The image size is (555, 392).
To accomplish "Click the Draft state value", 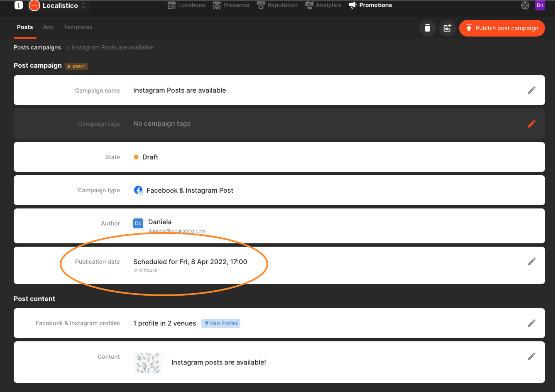I will (x=146, y=157).
